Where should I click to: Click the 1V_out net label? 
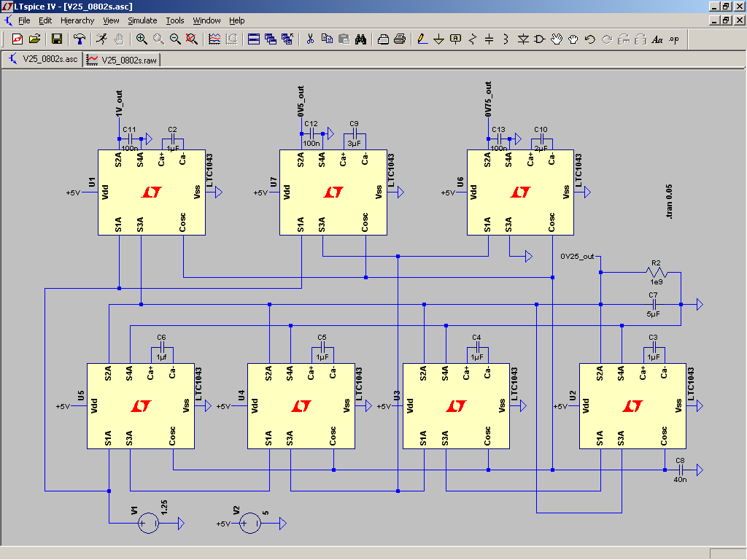119,104
